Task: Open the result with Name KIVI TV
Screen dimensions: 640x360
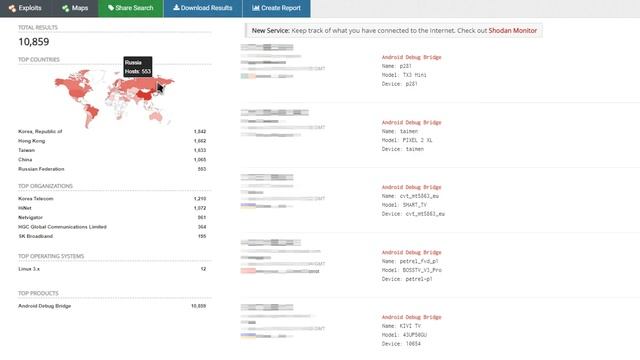Action: point(401,326)
